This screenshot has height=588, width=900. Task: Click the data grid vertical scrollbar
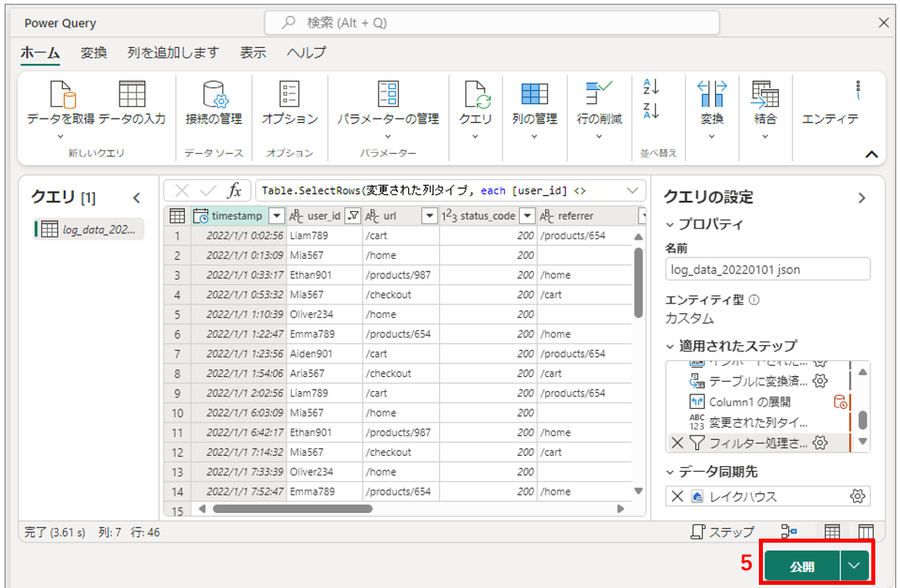[639, 282]
